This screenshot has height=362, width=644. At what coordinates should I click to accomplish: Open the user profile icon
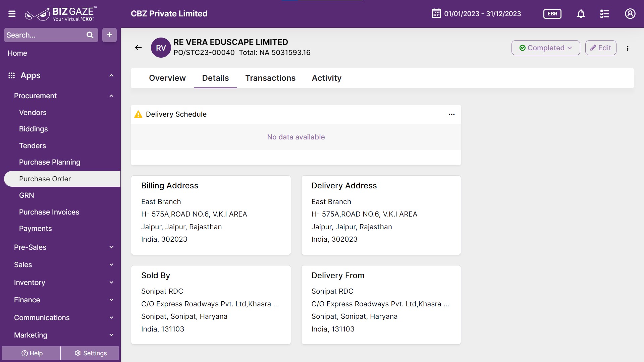(x=630, y=14)
